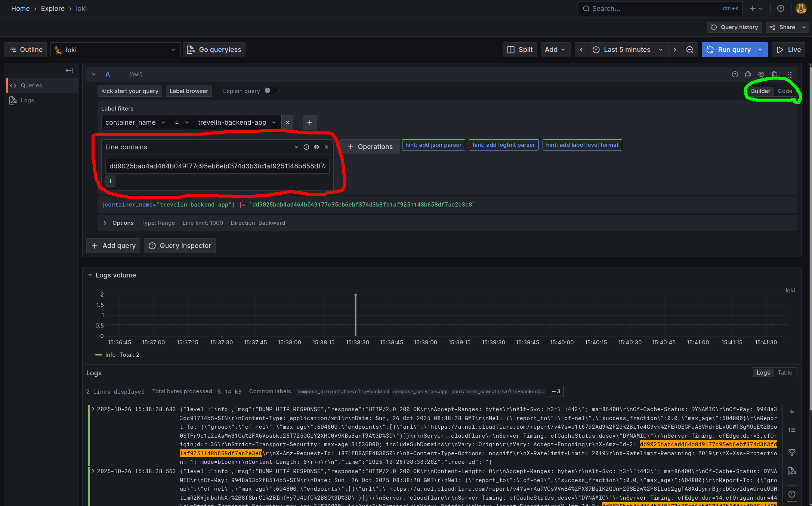812x506 pixels.
Task: Zoom out the time range with the magnifier icon
Action: click(x=689, y=49)
